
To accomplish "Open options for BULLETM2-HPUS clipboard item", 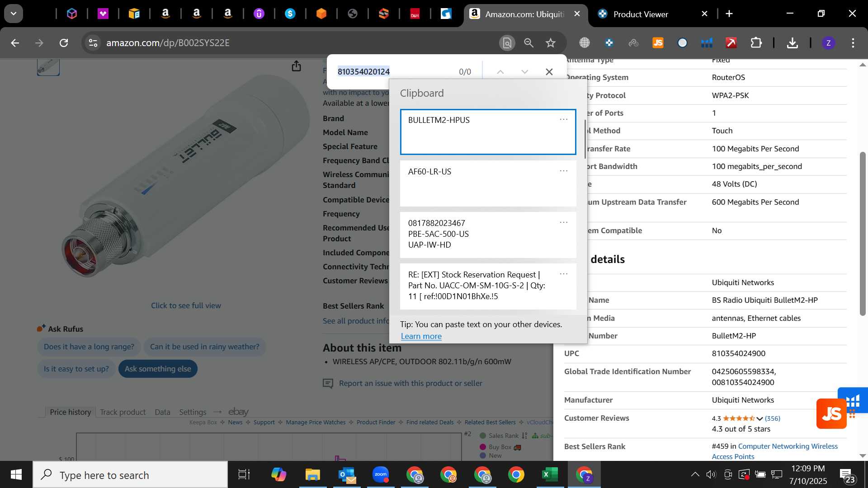I will point(563,119).
